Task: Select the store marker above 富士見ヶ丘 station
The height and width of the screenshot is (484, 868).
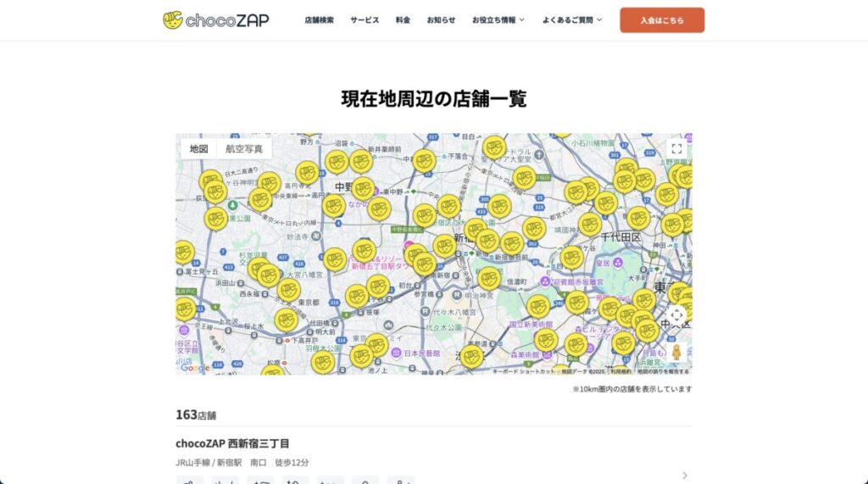Action: [183, 252]
